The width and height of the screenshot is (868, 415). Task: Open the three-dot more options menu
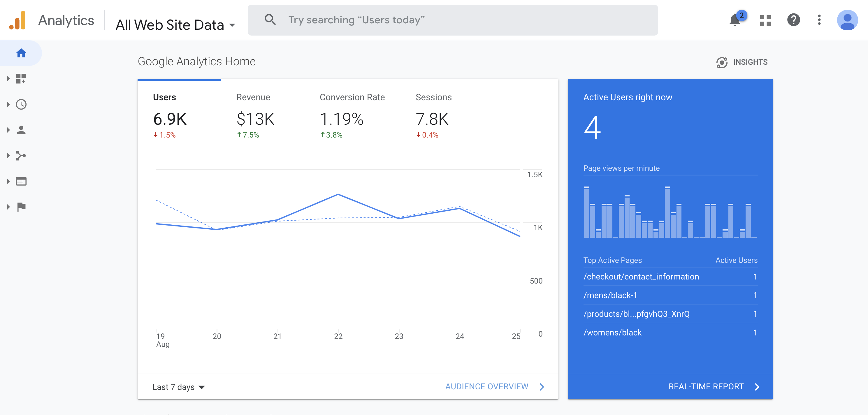[x=819, y=20]
